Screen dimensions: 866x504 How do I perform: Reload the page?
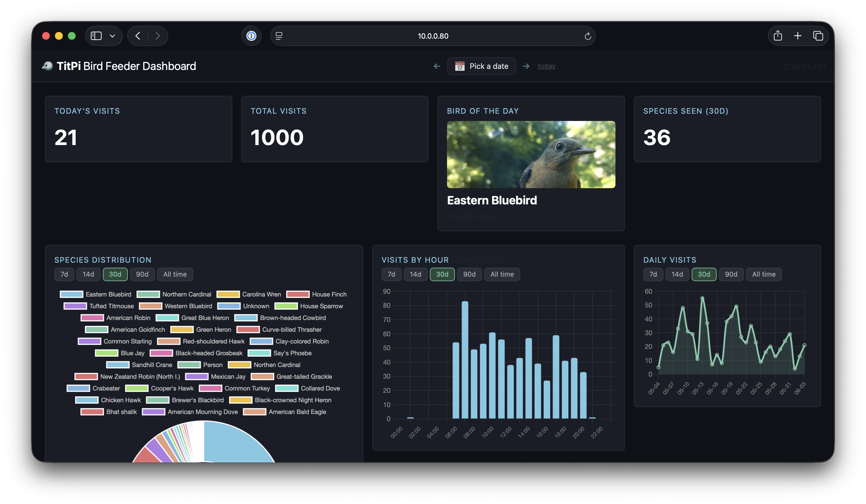[588, 36]
